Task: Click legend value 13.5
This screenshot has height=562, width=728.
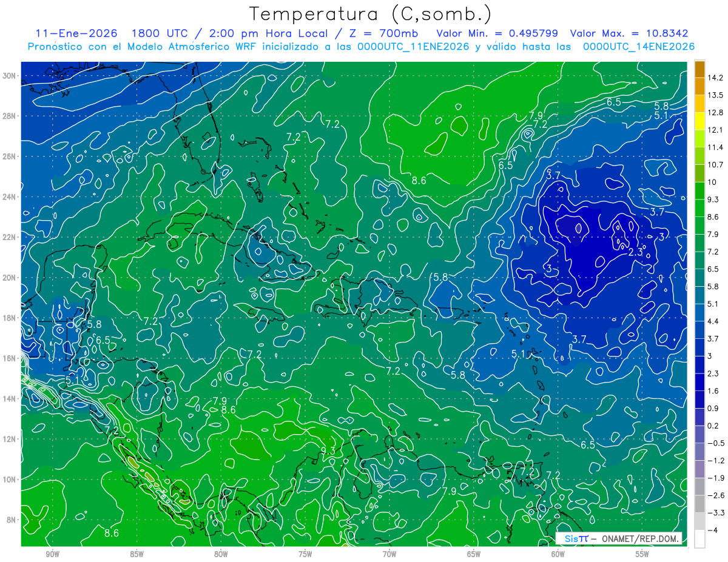Action: 716,96
